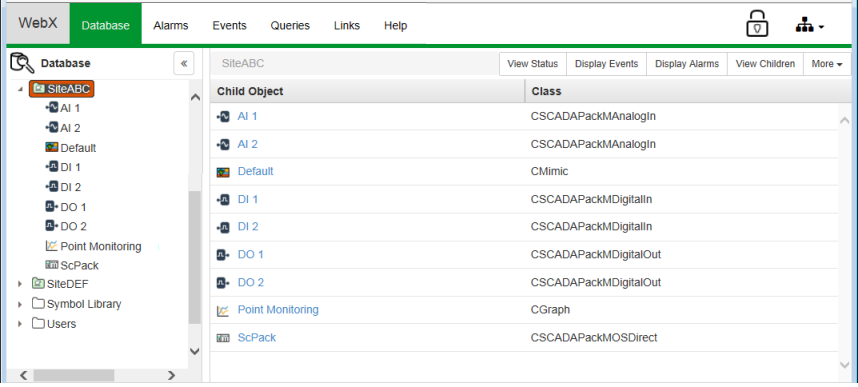Expand the Symbol Library folder

pyautogui.click(x=20, y=304)
